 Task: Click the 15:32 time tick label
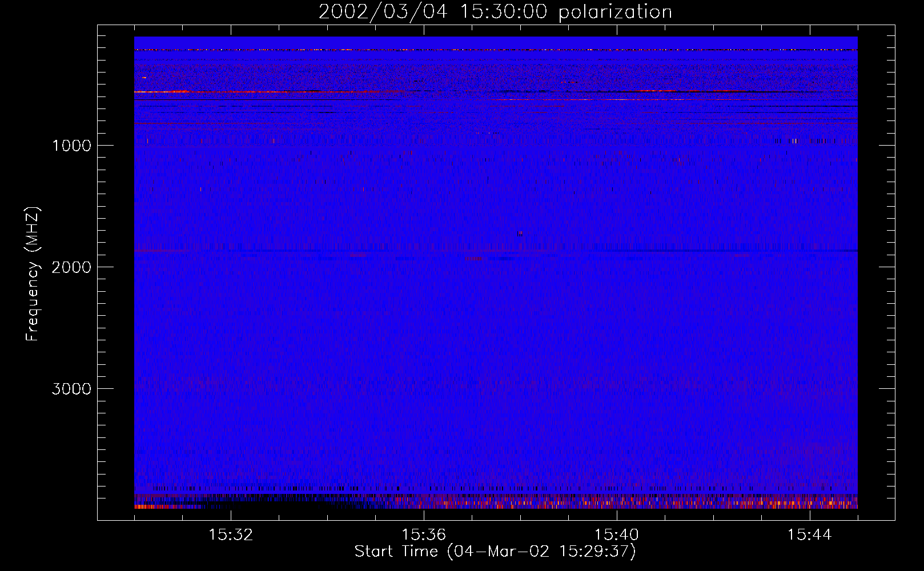[x=231, y=535]
